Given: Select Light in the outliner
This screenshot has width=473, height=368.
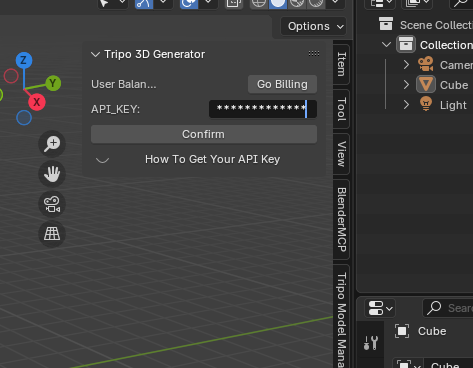Looking at the screenshot, I should click(x=453, y=105).
